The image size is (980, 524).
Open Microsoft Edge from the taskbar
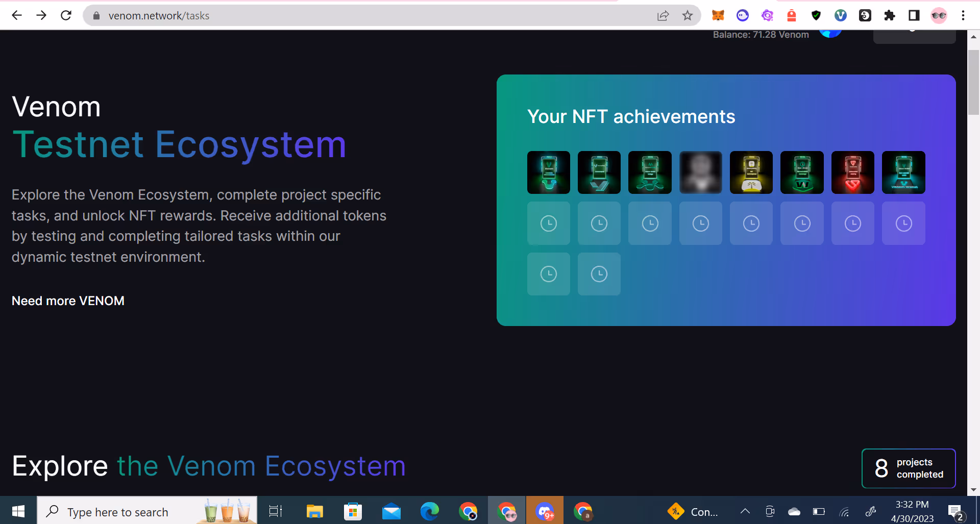pyautogui.click(x=429, y=511)
